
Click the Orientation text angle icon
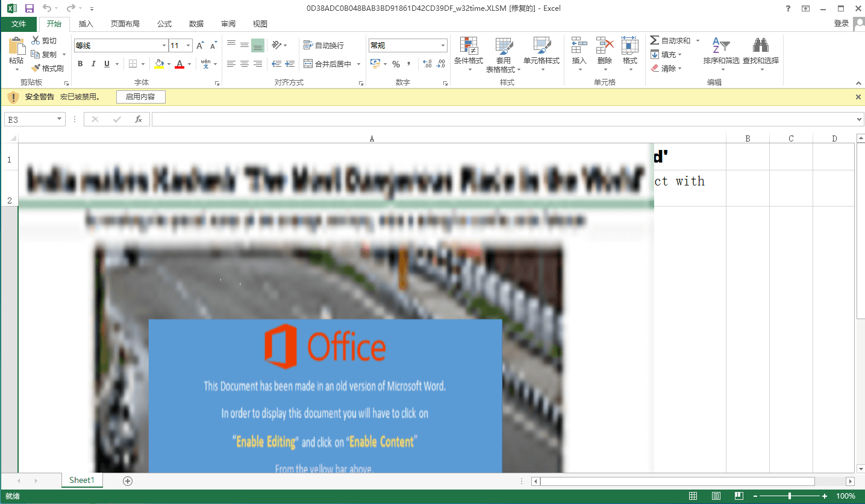276,45
